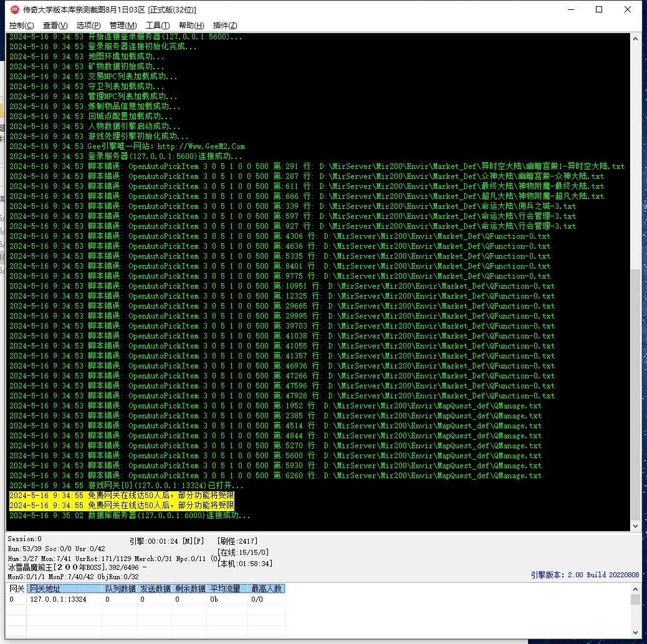Open the 查看(V) menu
647x644 pixels.
point(55,26)
